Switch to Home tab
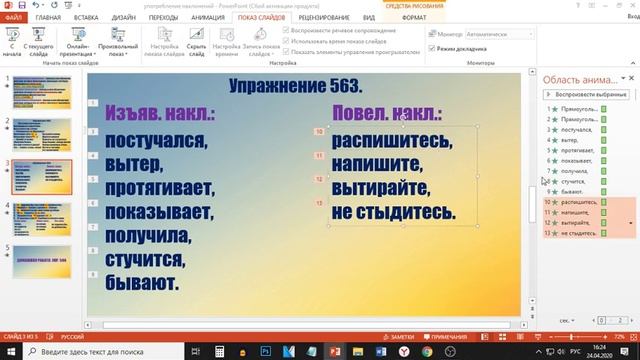 [48, 18]
